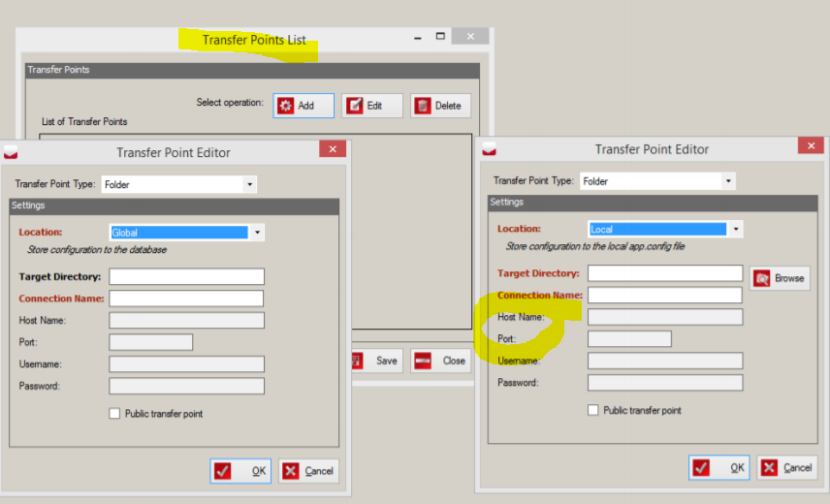The width and height of the screenshot is (830, 504).
Task: Open Transfer Point Type dropdown in left editor
Action: pos(250,184)
